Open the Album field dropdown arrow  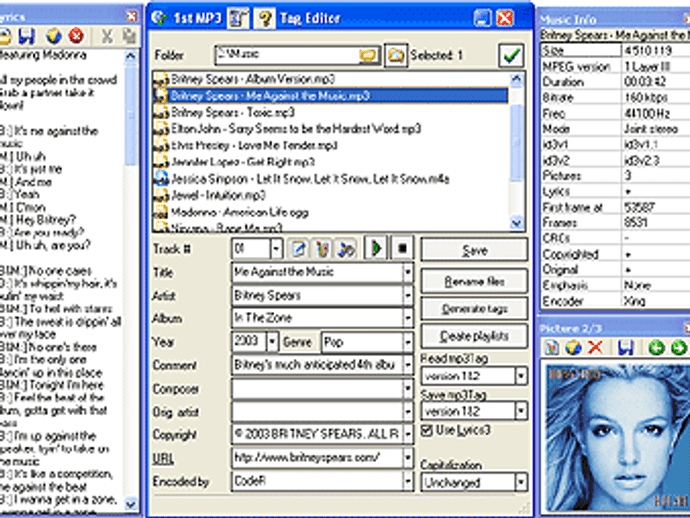tap(408, 318)
